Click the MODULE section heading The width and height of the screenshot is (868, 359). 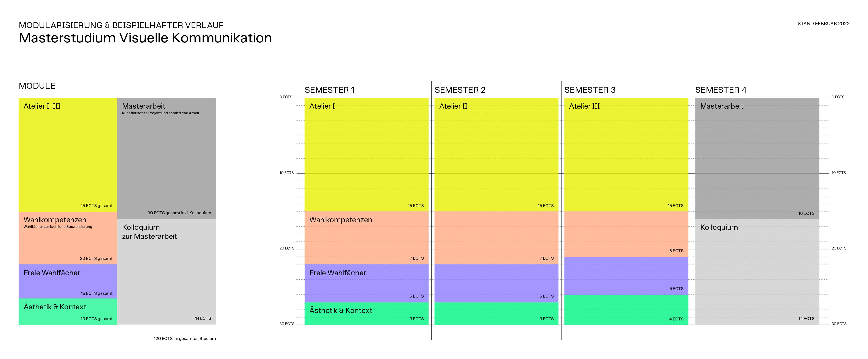click(x=37, y=86)
